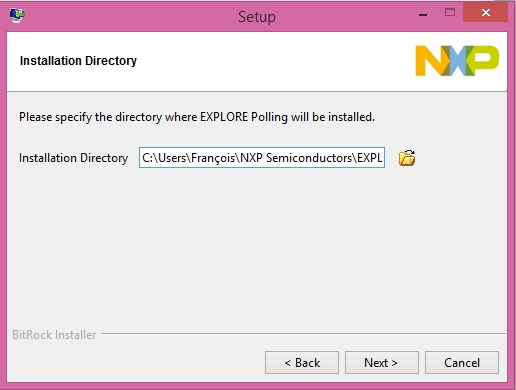Click the yellow N in NXP logo

[x=432, y=61]
